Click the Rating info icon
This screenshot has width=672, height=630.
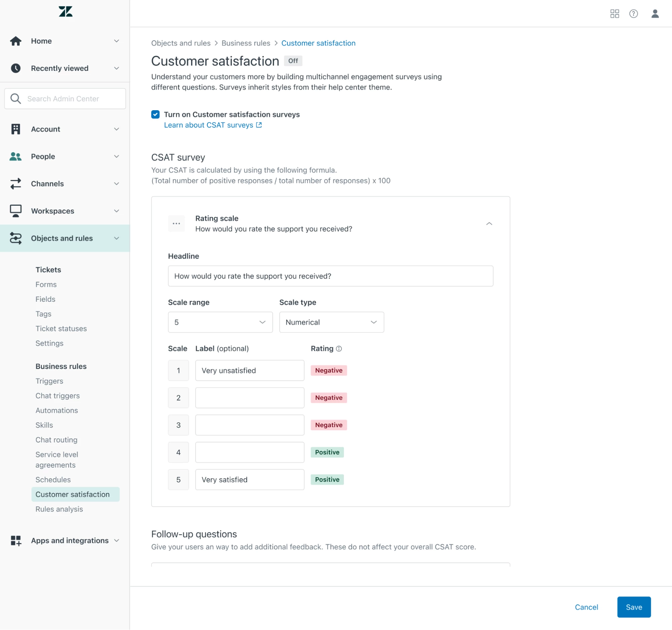[339, 349]
